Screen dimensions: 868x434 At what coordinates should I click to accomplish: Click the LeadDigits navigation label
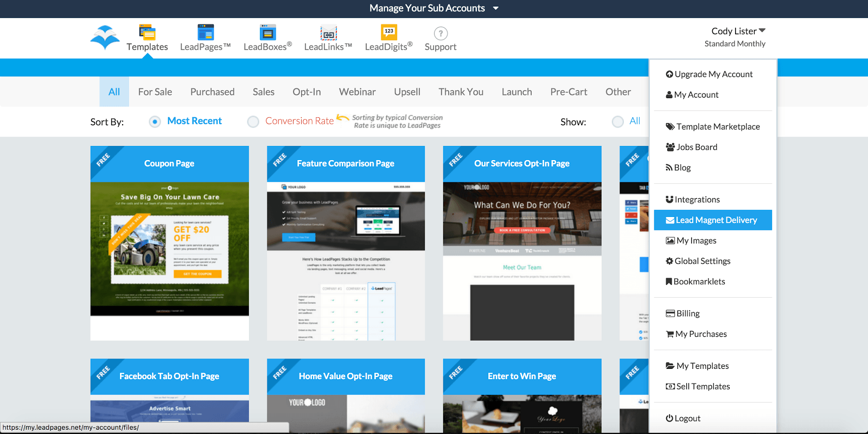point(389,47)
